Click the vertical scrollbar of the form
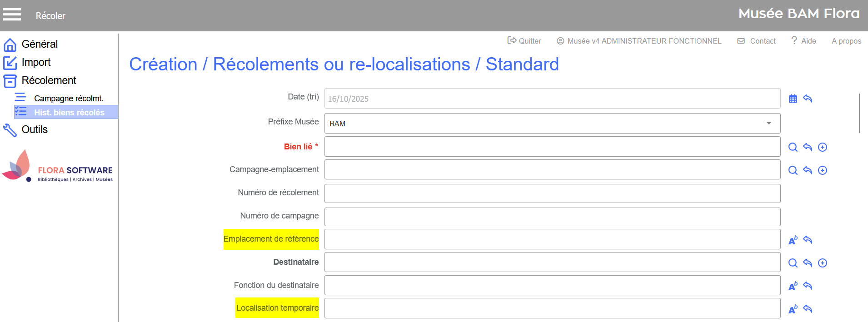Image resolution: width=868 pixels, height=322 pixels. pos(859,113)
